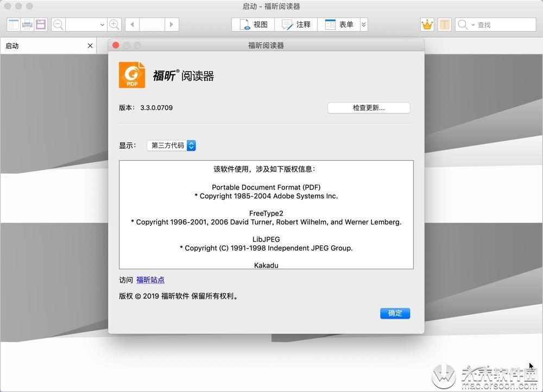Click Portable Document Format (PDF) text
The height and width of the screenshot is (392, 543).
click(x=266, y=187)
